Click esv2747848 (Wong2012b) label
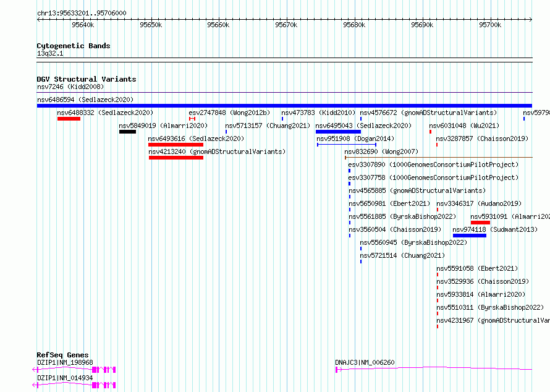550x392 pixels. tap(229, 113)
